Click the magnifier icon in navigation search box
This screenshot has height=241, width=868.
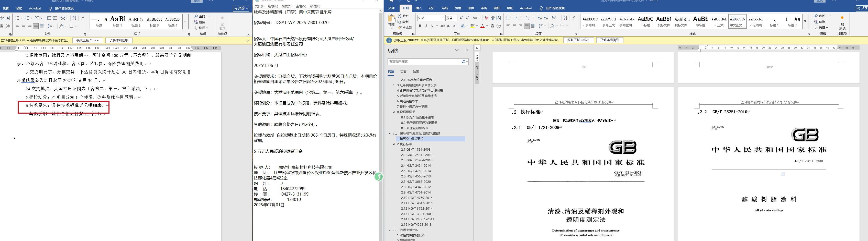tap(463, 62)
